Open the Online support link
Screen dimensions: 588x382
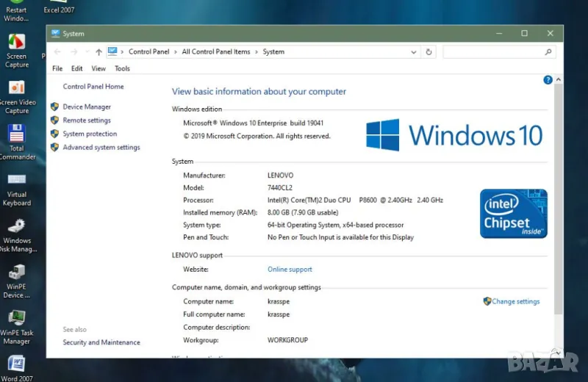290,270
